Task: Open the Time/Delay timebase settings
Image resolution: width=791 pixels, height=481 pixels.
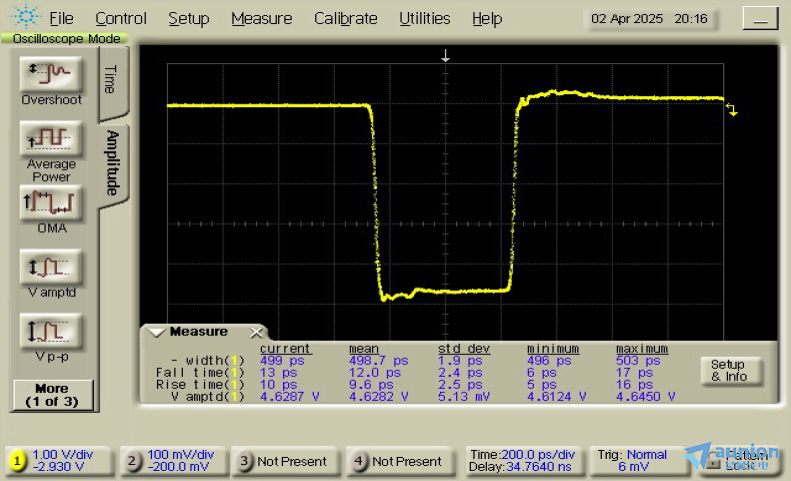Action: coord(524,460)
